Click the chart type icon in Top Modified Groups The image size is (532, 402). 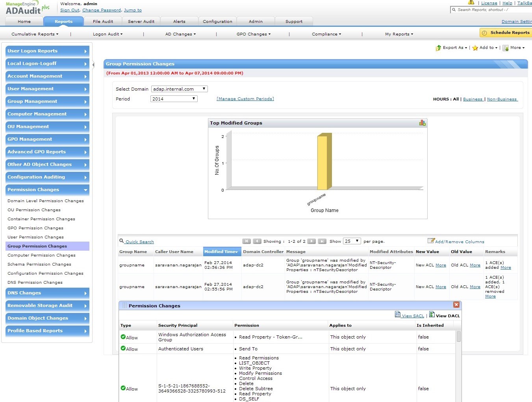[422, 123]
